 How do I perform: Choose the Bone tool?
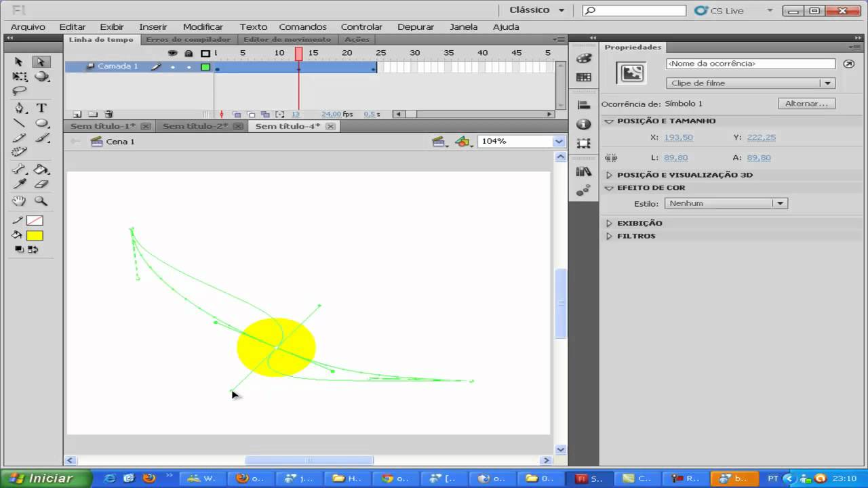point(20,169)
